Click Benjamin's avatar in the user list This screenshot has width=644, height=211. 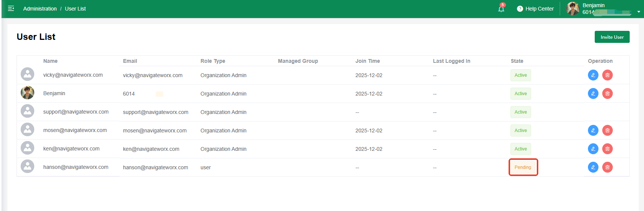(27, 93)
